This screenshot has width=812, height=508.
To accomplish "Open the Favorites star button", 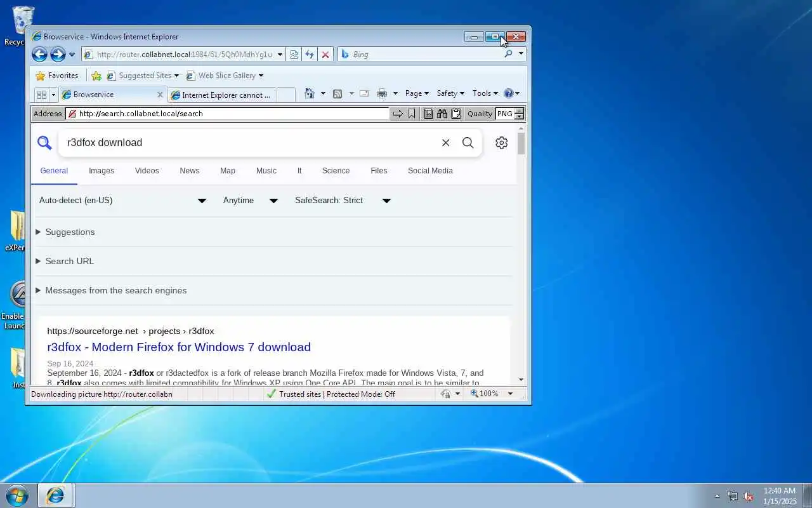I will [57, 76].
